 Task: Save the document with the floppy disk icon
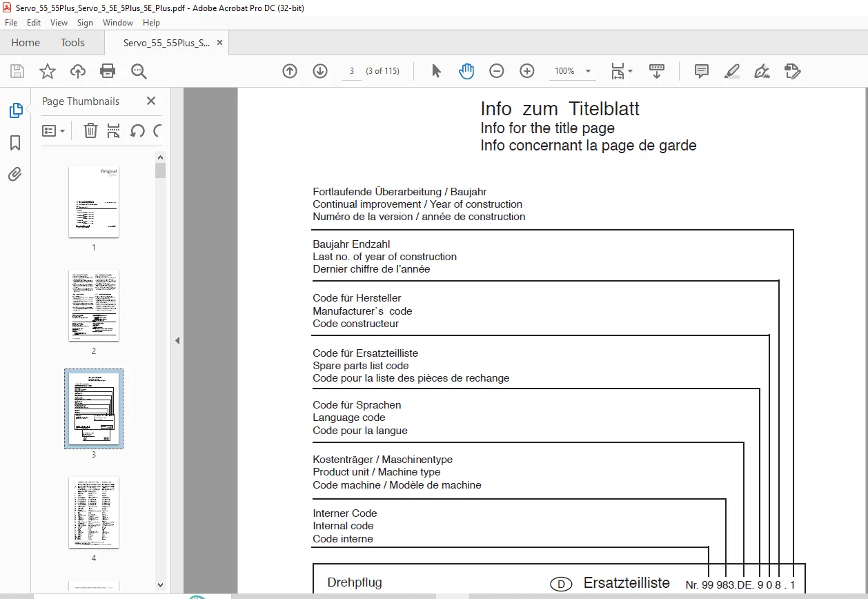click(17, 71)
